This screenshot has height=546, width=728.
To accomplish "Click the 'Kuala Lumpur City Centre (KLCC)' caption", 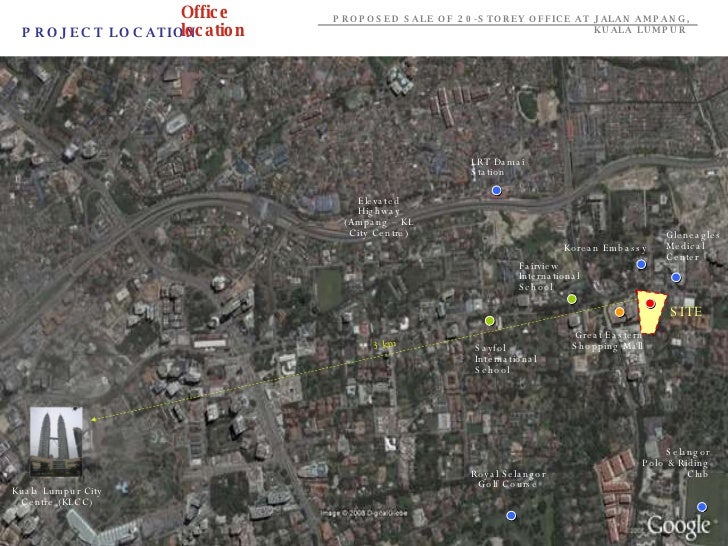I will pos(57,497).
